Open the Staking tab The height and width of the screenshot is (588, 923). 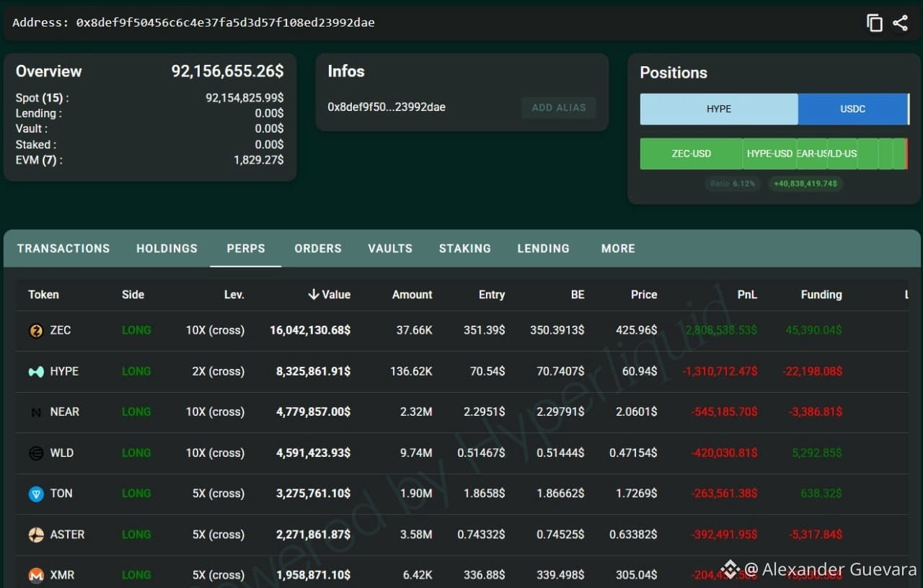coord(465,249)
